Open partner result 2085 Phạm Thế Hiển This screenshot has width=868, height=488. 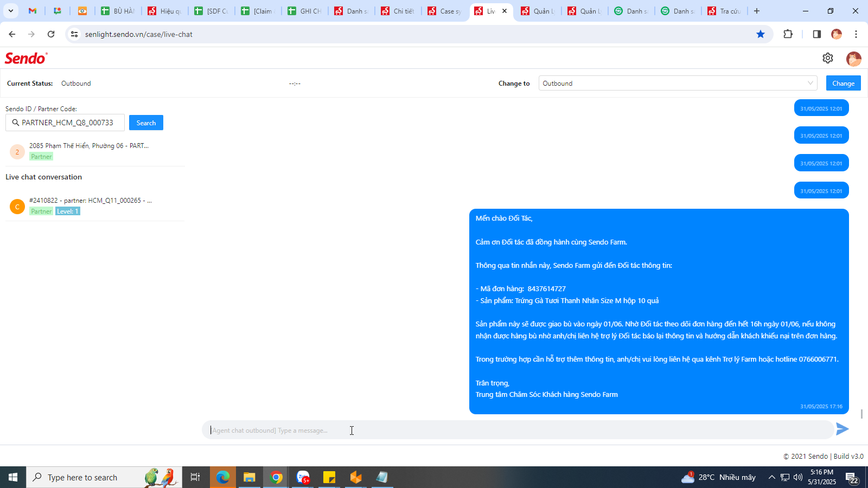pyautogui.click(x=95, y=151)
